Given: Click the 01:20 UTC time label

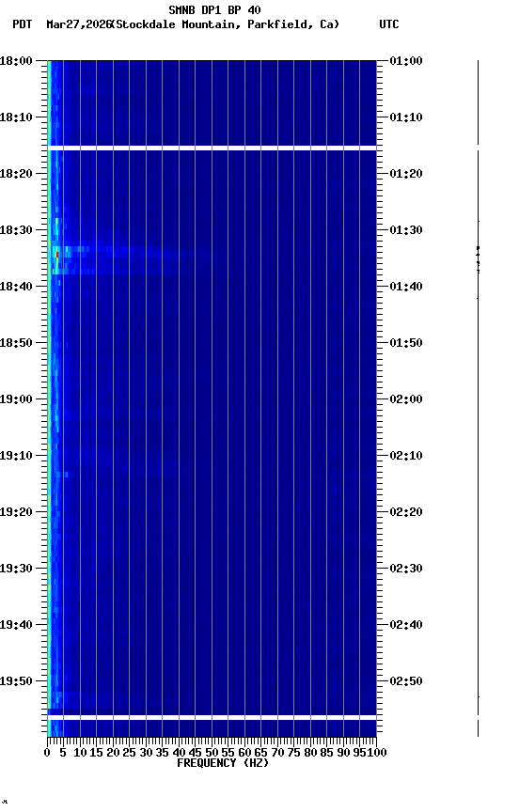Looking at the screenshot, I should point(406,174).
